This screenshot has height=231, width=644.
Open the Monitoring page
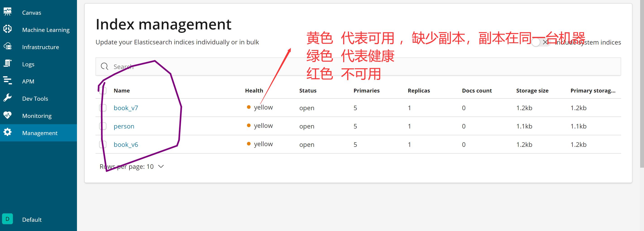coord(37,116)
